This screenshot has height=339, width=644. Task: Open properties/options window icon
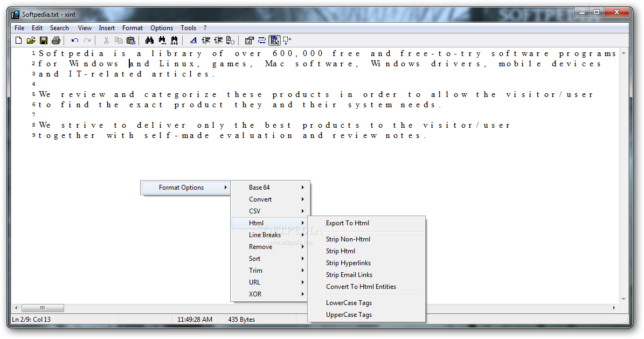[249, 40]
